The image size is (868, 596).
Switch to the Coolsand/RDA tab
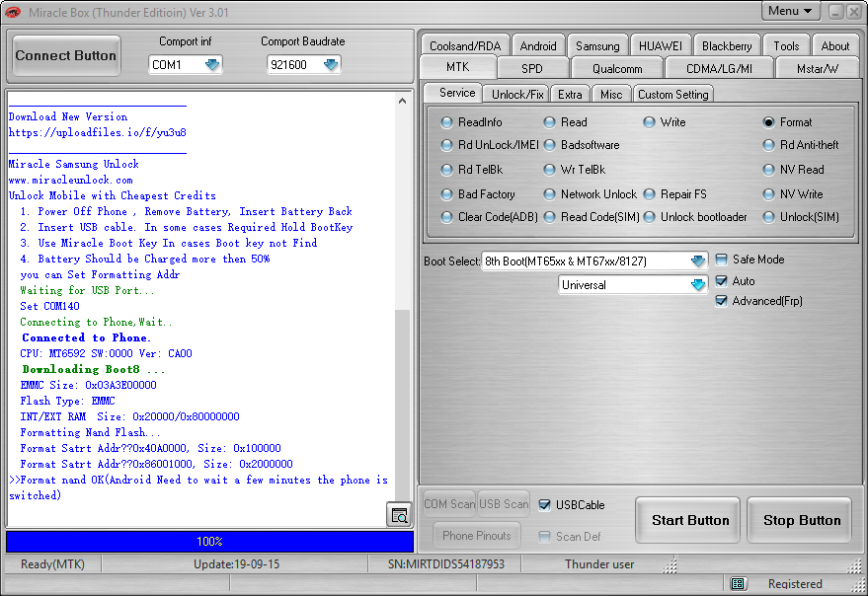465,46
